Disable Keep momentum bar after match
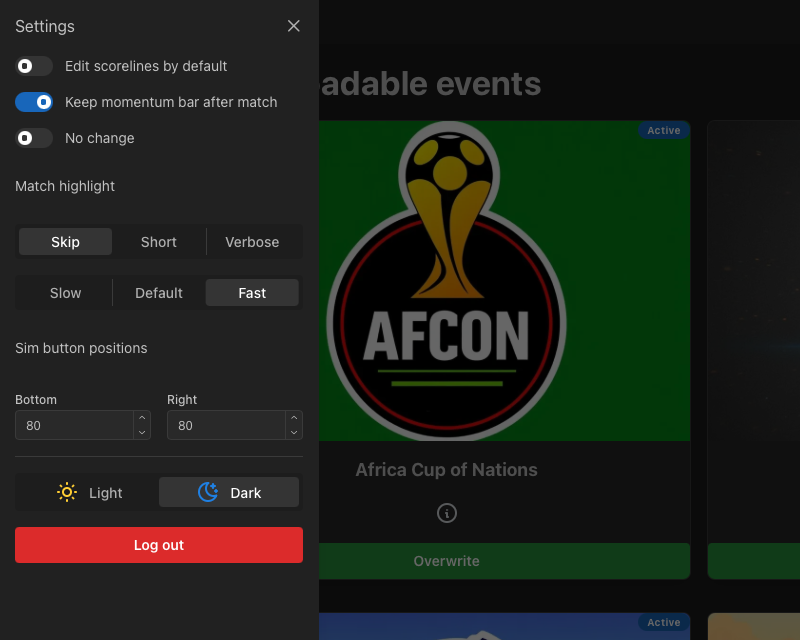The height and width of the screenshot is (640, 800). (x=34, y=102)
